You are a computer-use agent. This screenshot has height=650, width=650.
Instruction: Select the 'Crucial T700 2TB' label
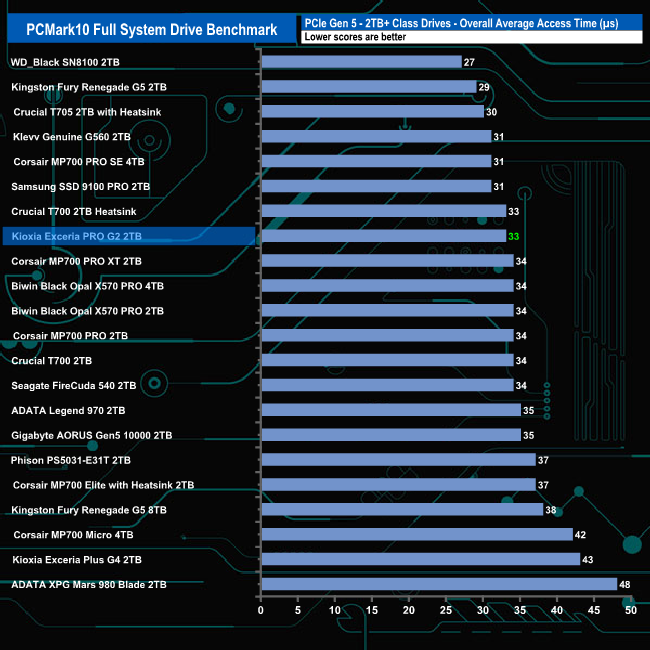coord(51,361)
